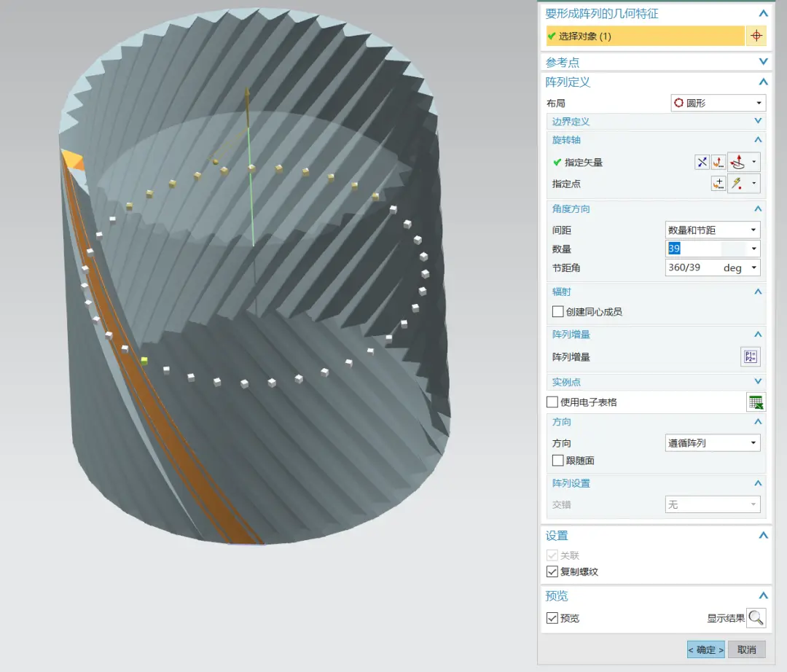
Task: Open the point dialog icon beside 指定点
Action: coord(719,184)
